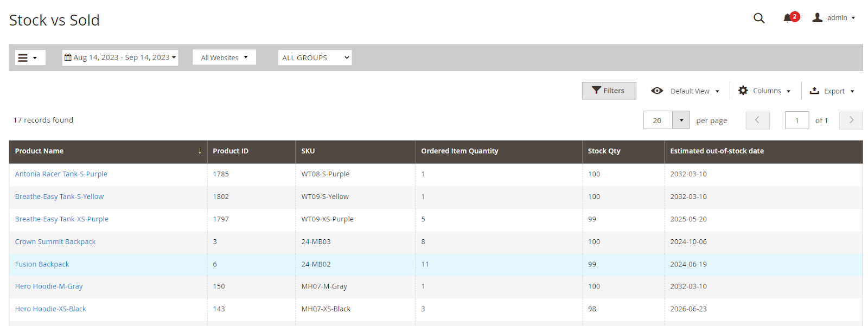Sort by Stock Qty column header

click(x=604, y=151)
